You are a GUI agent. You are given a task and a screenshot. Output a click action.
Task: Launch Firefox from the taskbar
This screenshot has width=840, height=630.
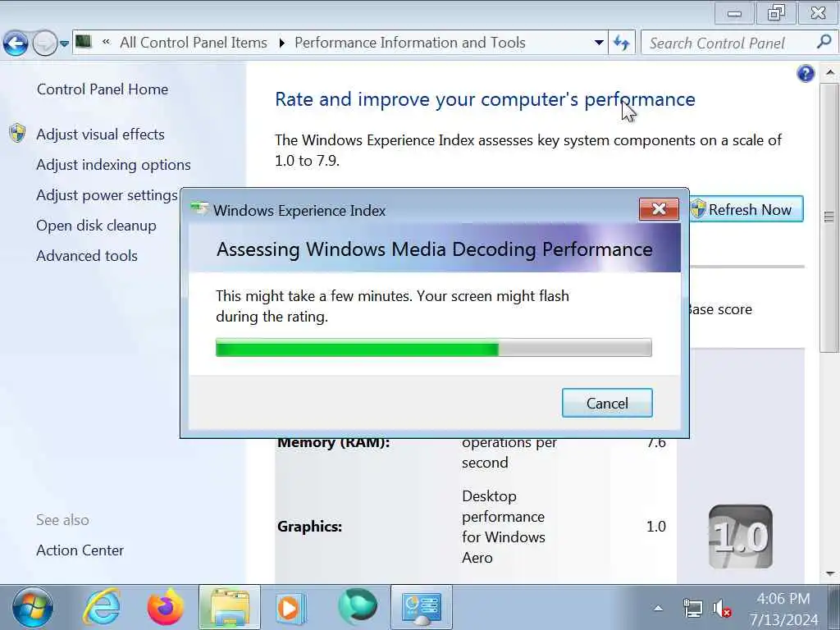click(x=165, y=607)
